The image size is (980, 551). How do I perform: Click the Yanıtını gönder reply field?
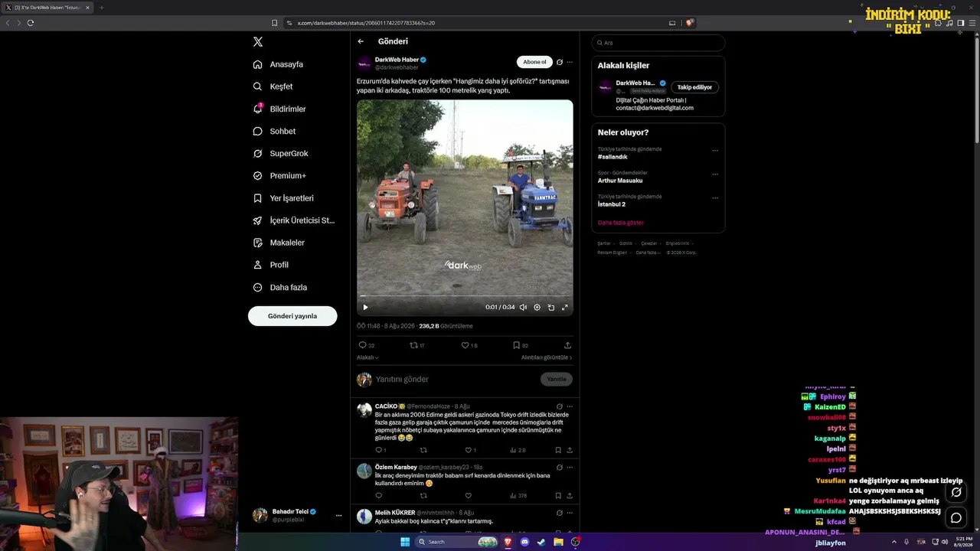click(x=456, y=379)
